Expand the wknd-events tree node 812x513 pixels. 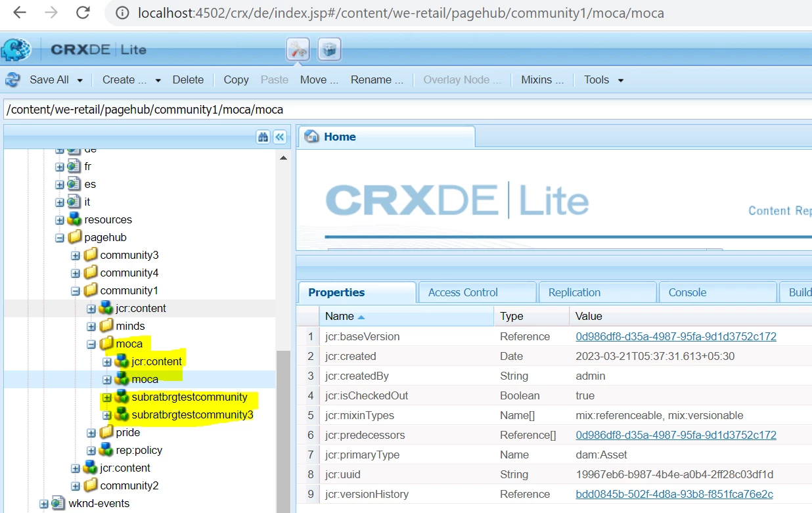pos(44,504)
